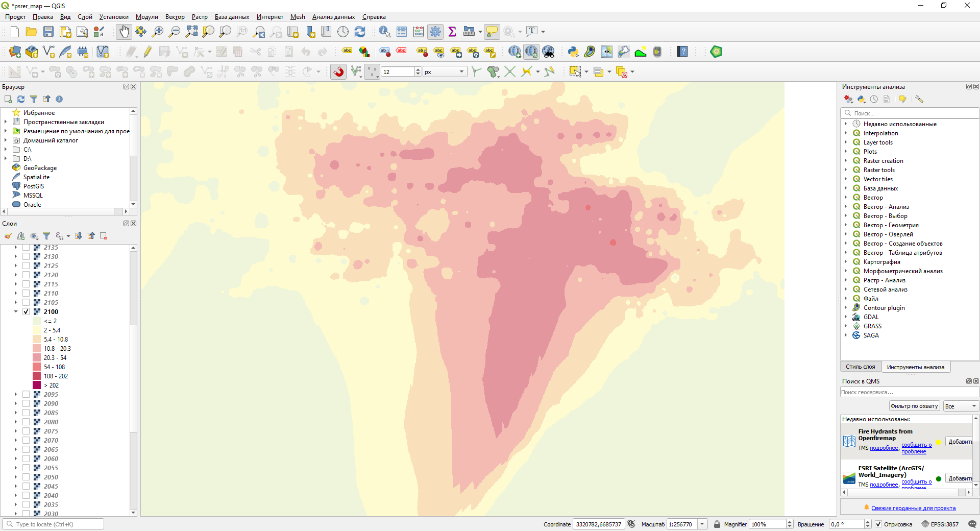Click the Refresh map icon
The image size is (980, 531).
pyautogui.click(x=360, y=32)
